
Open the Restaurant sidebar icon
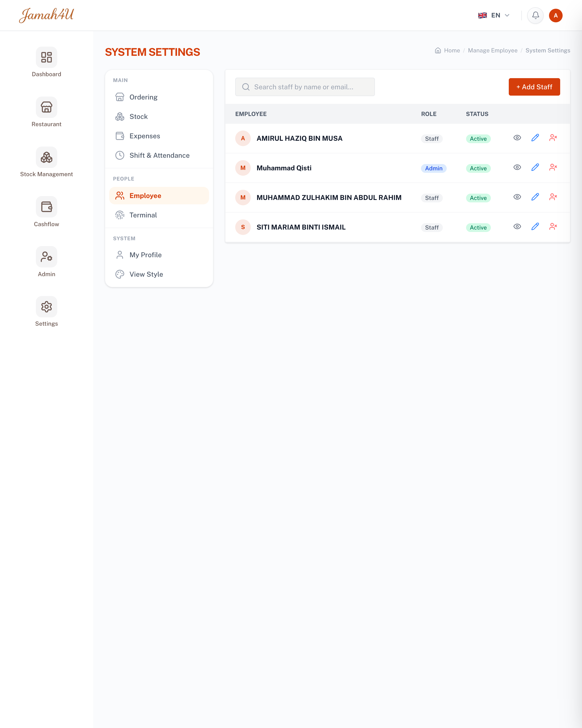pos(47,107)
